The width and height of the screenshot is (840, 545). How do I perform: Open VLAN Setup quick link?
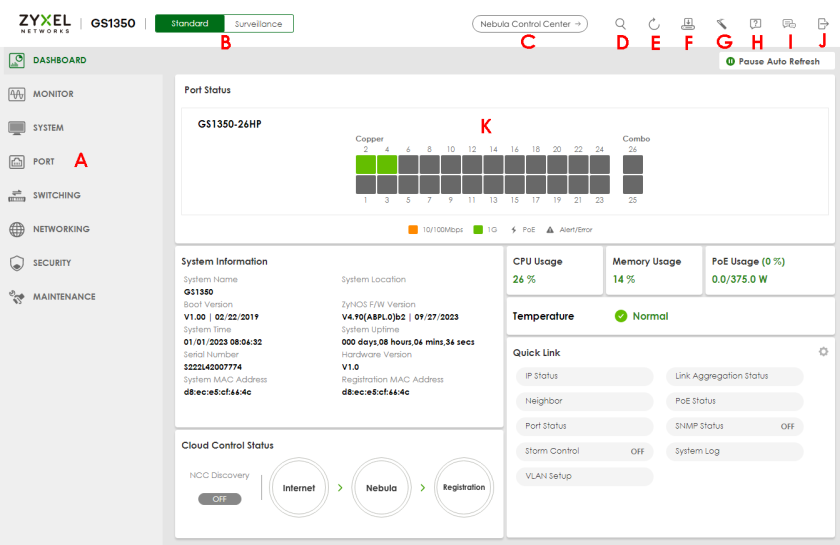coord(584,476)
